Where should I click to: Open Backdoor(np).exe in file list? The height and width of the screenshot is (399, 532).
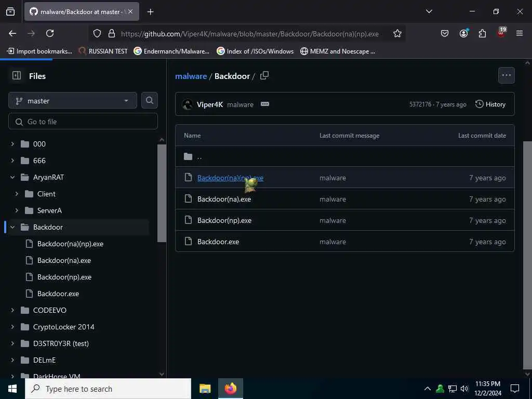pos(224,220)
